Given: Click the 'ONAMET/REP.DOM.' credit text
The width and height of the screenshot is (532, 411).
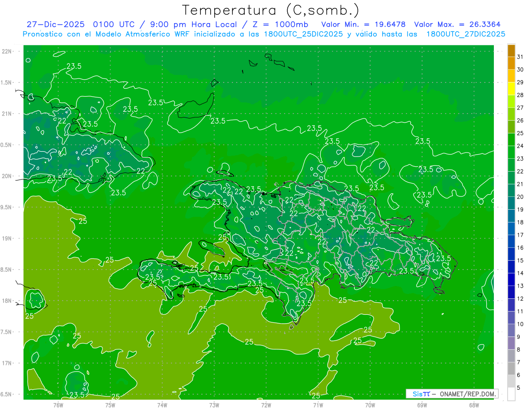Looking at the screenshot, I should pyautogui.click(x=467, y=394).
